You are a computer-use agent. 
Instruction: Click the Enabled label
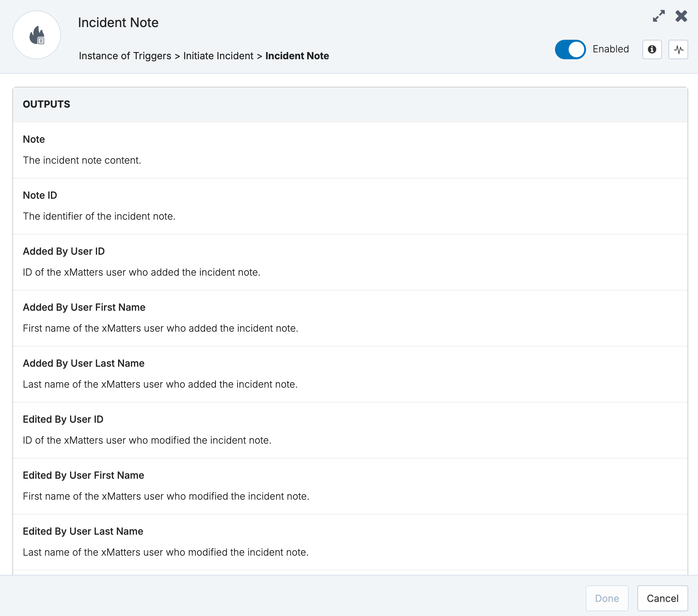[x=611, y=49]
